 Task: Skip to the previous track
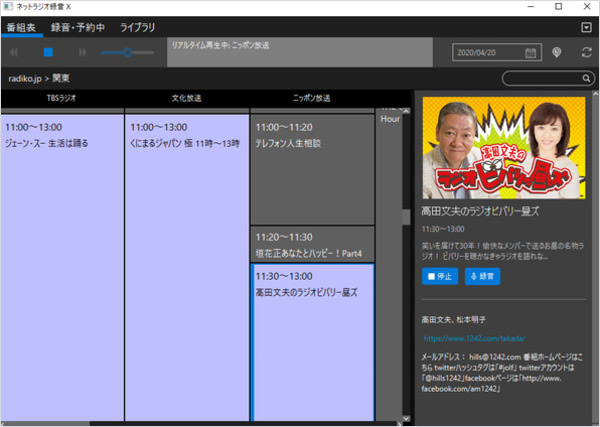tap(14, 51)
